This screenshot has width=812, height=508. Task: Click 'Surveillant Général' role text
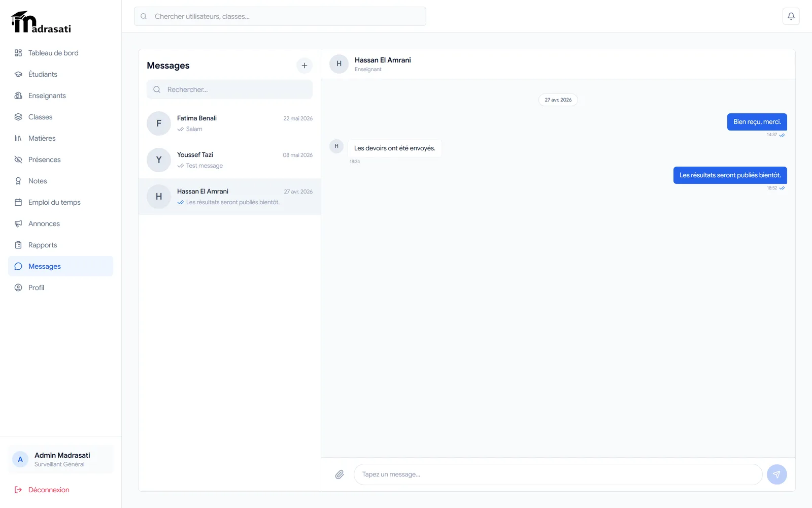[59, 464]
